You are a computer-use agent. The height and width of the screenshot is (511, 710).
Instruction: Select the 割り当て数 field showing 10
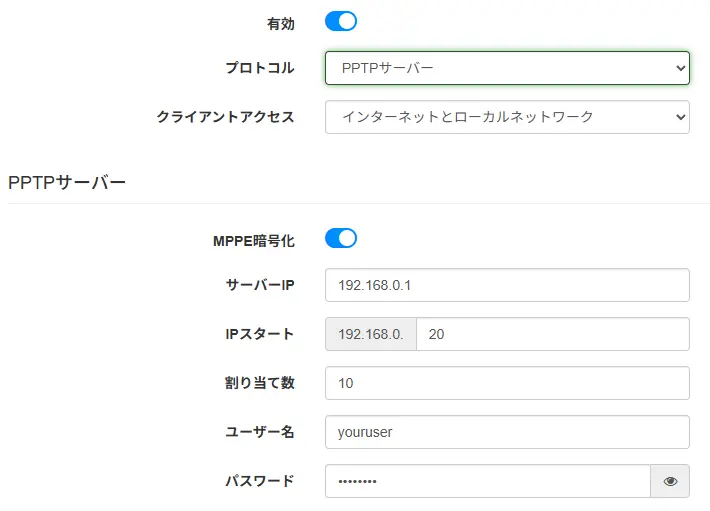507,383
